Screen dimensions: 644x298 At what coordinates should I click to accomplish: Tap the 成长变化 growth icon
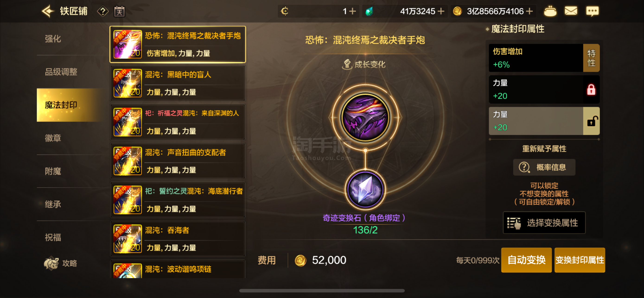pos(347,65)
